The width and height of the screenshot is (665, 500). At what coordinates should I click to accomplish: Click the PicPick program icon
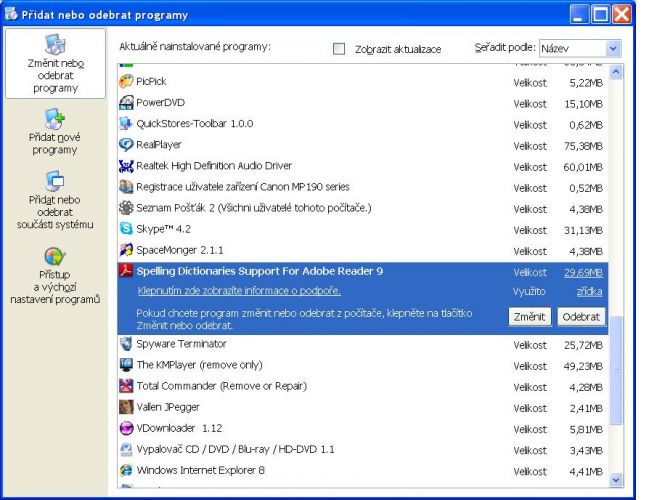point(126,81)
